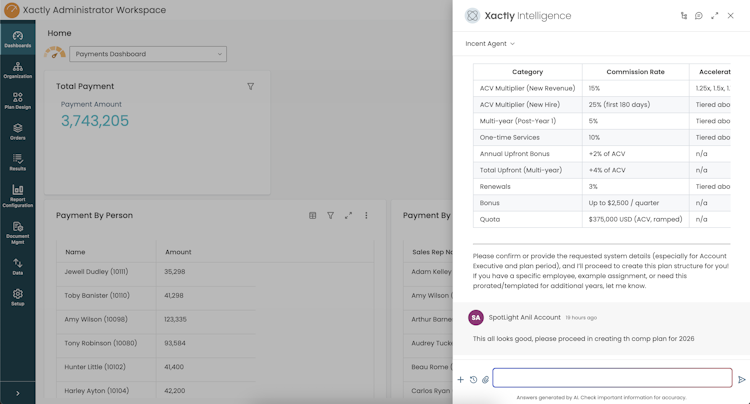This screenshot has height=404, width=750.
Task: Close the Xactly Intelligence panel
Action: point(730,16)
